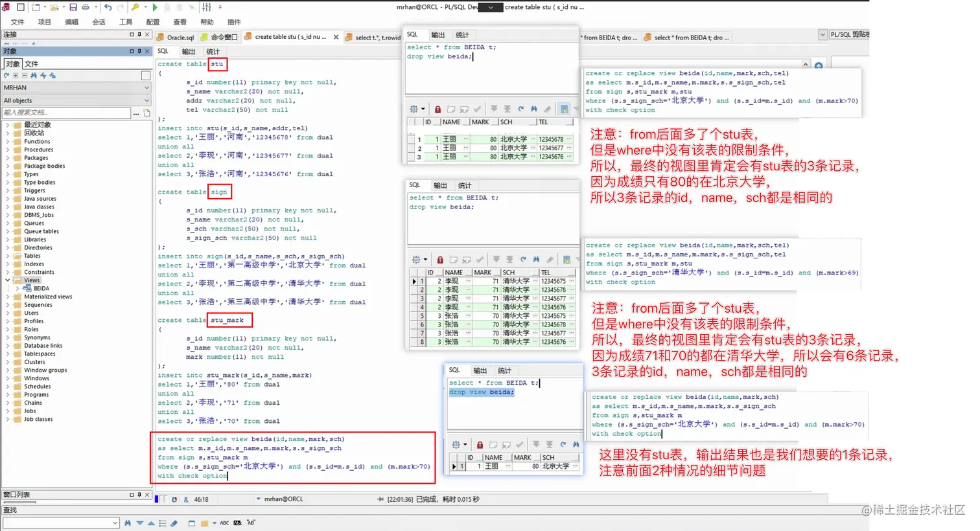Switch to the Oracle.sql tab
Viewport: 980px width, 531px height.
180,38
